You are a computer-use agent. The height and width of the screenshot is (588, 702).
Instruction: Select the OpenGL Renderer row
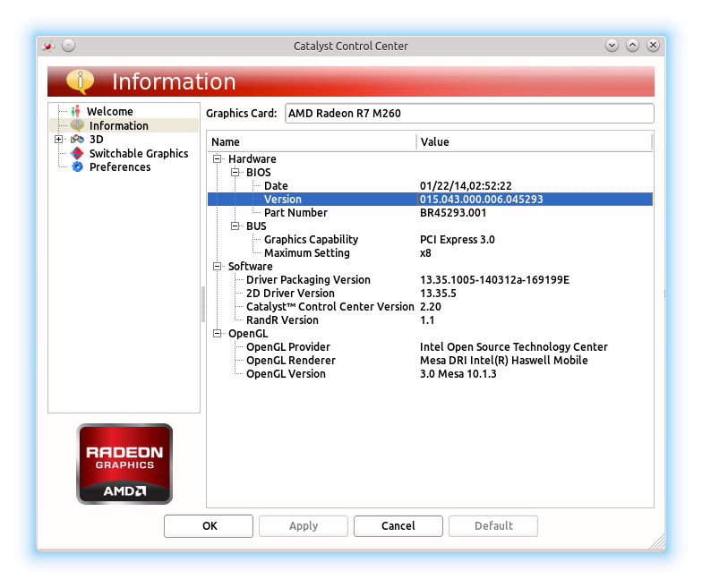(430, 360)
